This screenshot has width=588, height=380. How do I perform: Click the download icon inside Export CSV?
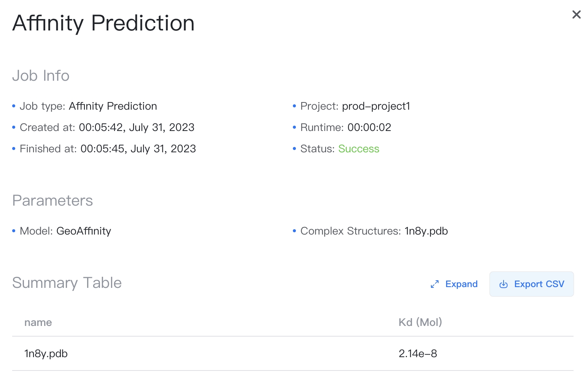(x=504, y=284)
